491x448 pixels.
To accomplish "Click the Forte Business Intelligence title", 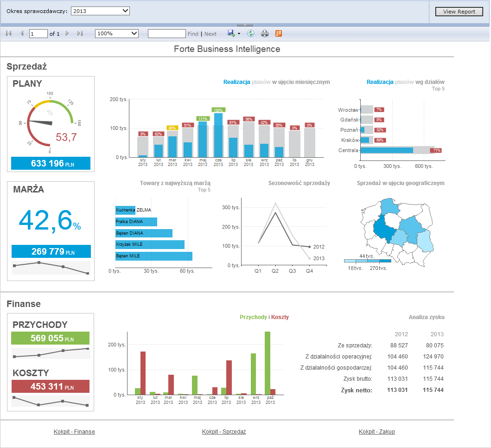I will tap(227, 49).
